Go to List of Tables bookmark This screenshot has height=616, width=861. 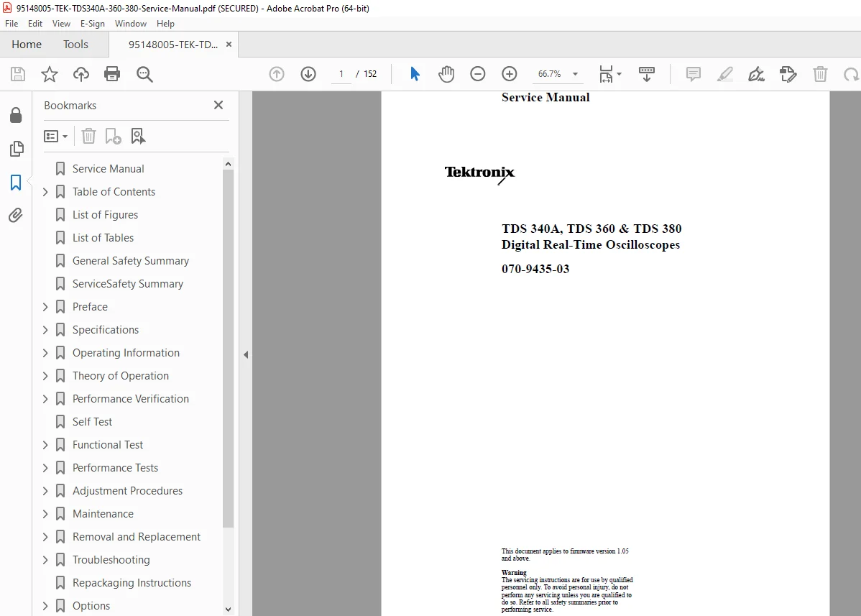click(x=103, y=238)
